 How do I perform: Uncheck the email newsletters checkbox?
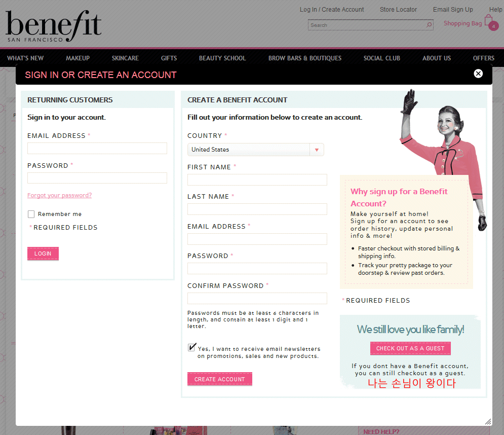[x=192, y=348]
